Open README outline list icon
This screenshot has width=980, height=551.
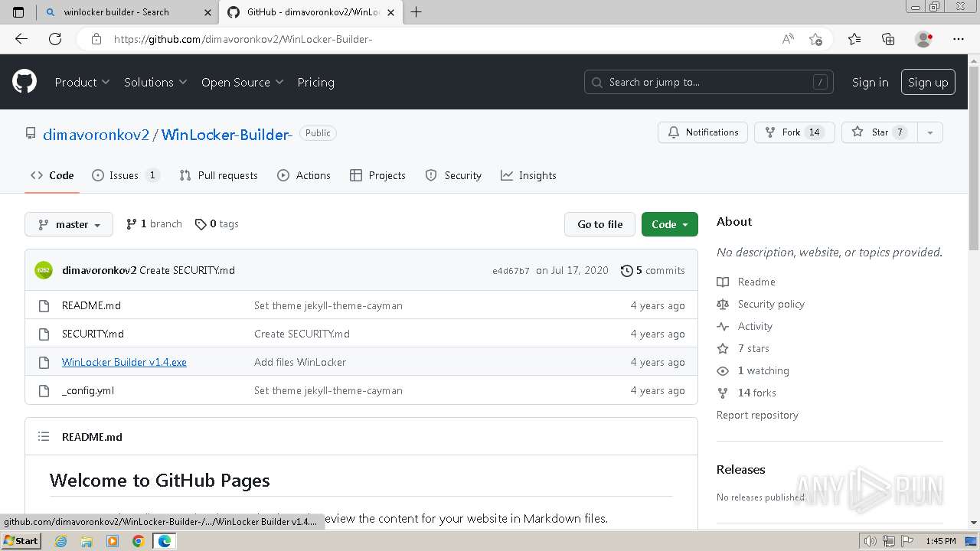tap(44, 436)
